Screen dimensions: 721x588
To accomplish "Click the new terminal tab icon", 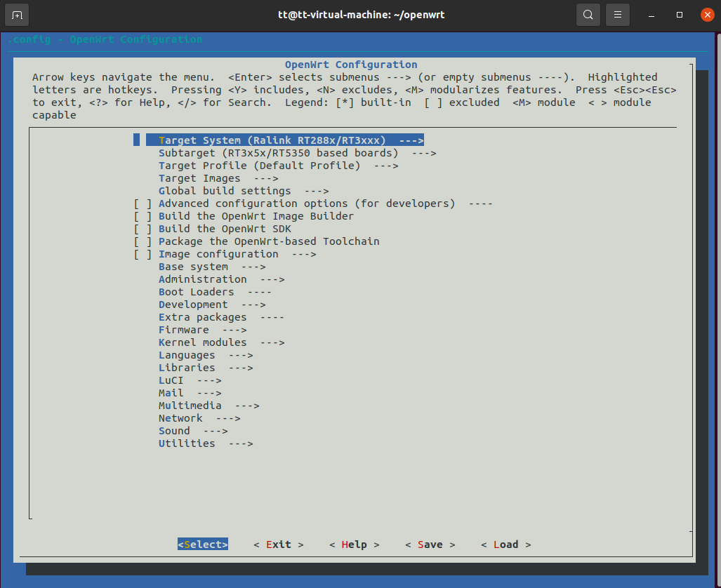I will [x=16, y=14].
